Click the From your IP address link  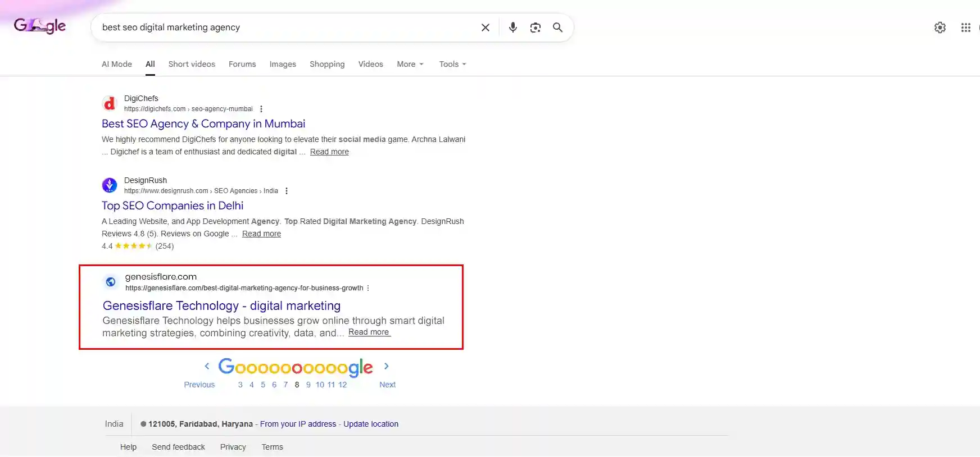(x=298, y=424)
